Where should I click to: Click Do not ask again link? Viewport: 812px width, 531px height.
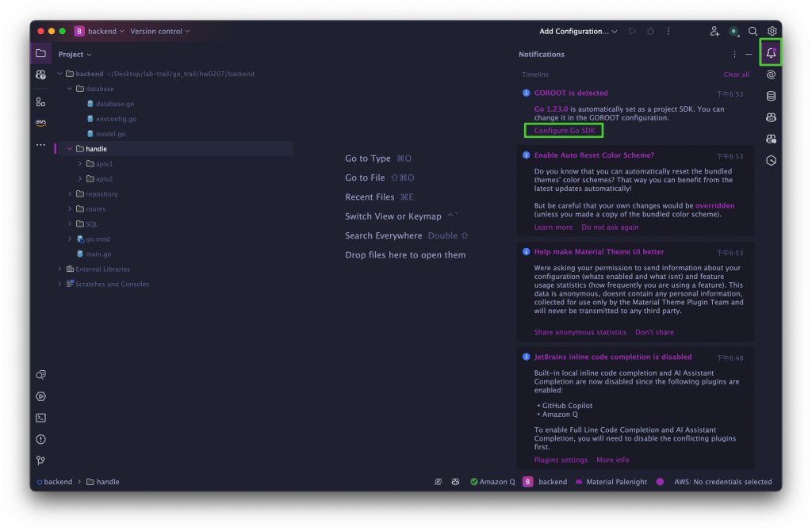[x=610, y=227]
